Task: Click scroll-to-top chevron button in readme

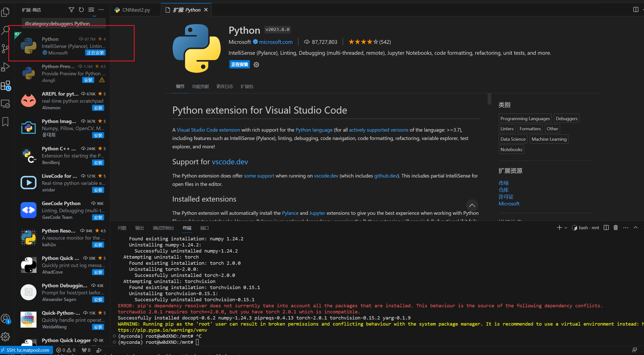Action: click(472, 205)
